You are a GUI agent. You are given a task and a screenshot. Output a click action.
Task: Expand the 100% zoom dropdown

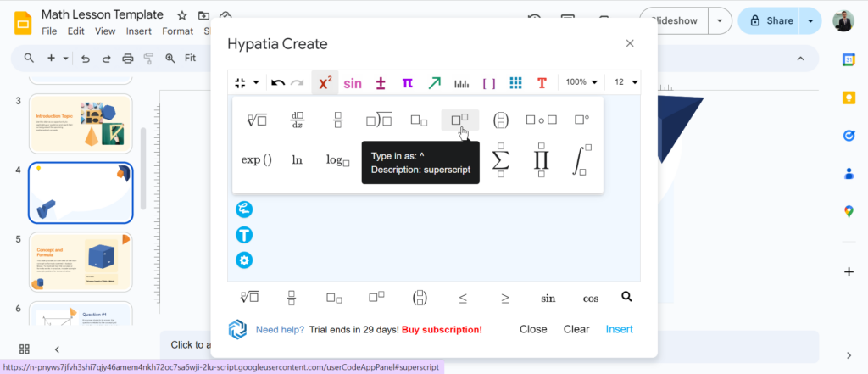coord(581,82)
